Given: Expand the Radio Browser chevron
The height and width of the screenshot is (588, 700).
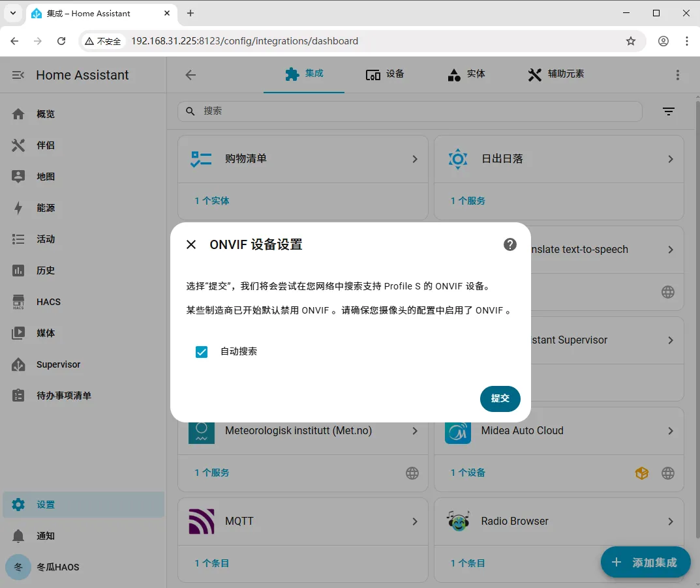Looking at the screenshot, I should pyautogui.click(x=671, y=521).
